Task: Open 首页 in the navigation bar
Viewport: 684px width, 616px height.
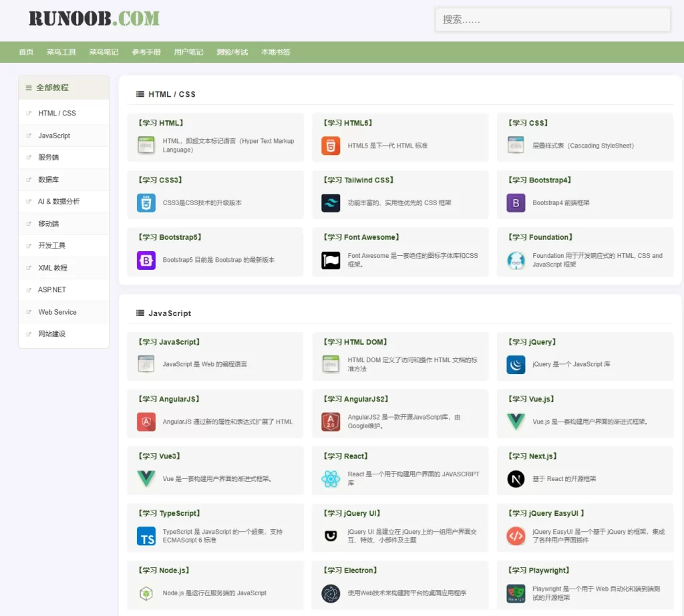Action: tap(26, 52)
